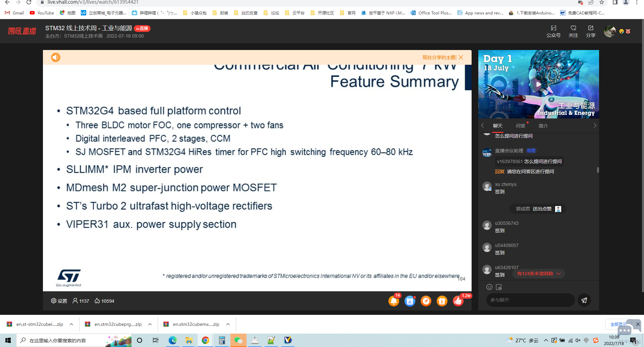
Task: Click the chat panel scrollbar
Action: (598, 170)
